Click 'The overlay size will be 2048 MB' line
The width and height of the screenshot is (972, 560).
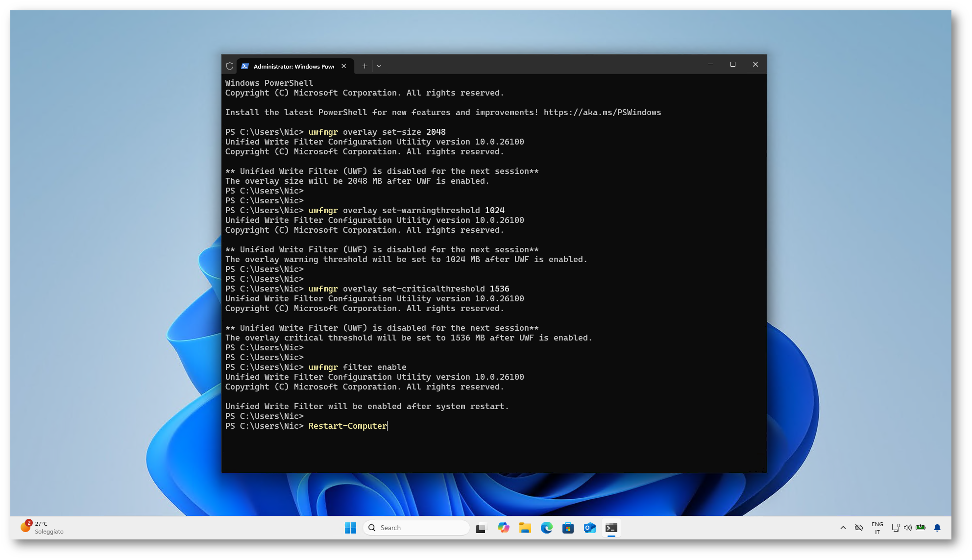tap(357, 181)
